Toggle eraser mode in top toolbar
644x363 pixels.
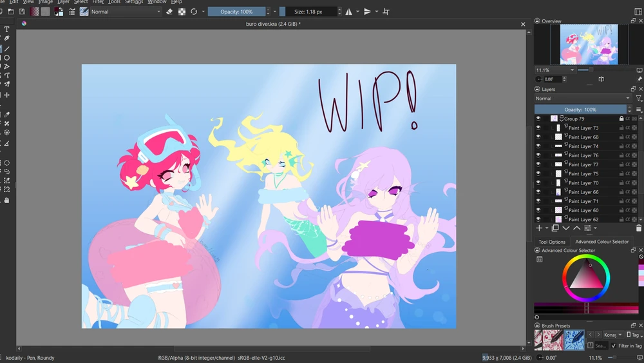pyautogui.click(x=169, y=12)
